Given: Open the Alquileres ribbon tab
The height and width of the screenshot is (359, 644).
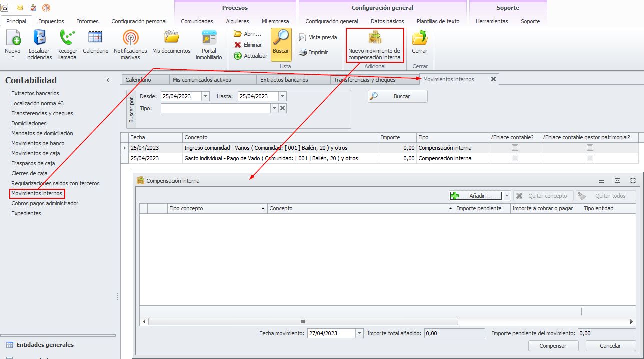Looking at the screenshot, I should click(x=237, y=21).
